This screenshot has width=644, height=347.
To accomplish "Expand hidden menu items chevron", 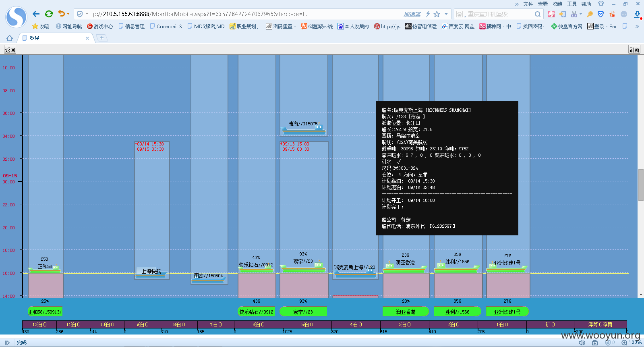I will (x=517, y=4).
